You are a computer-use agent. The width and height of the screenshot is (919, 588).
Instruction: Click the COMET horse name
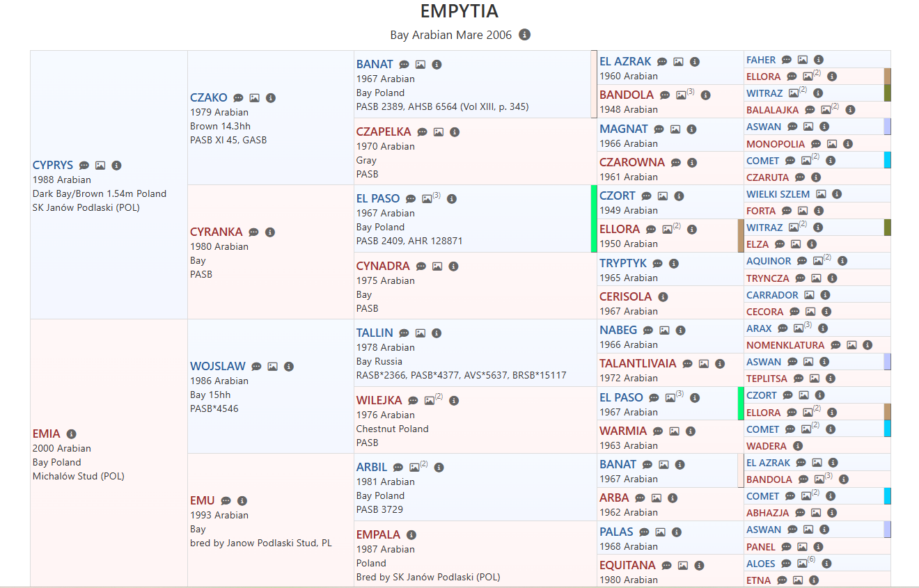(764, 160)
